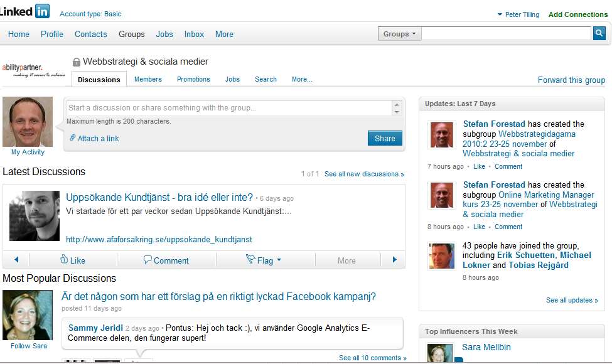Click Follow Sara link

tap(28, 346)
